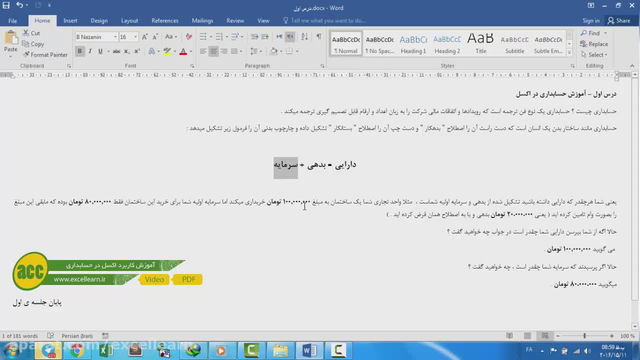Expand the Styles gallery More arrow

pyautogui.click(x=569, y=53)
